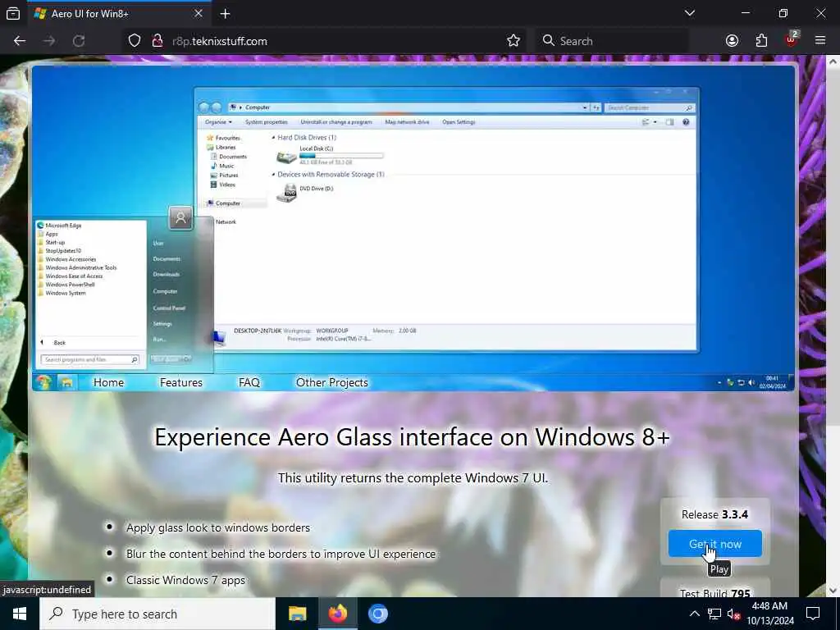840x630 pixels.
Task: Select the Aero UI for Win8+ tab
Action: (118, 13)
